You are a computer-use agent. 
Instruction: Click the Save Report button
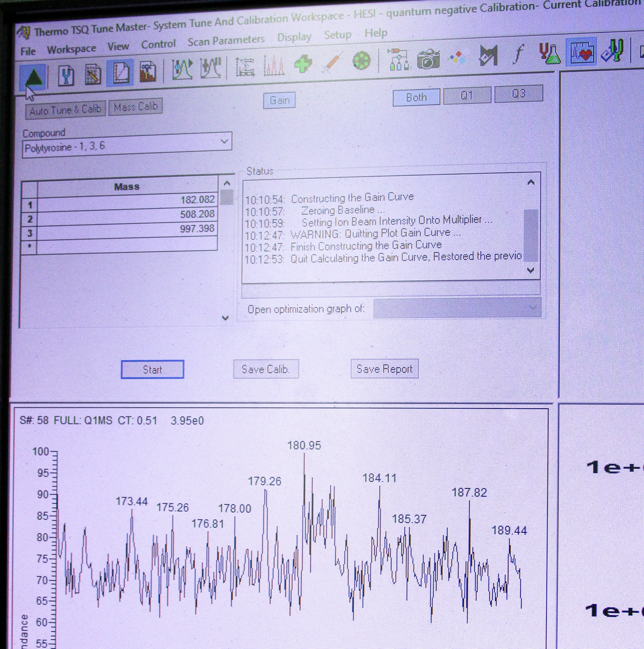384,369
